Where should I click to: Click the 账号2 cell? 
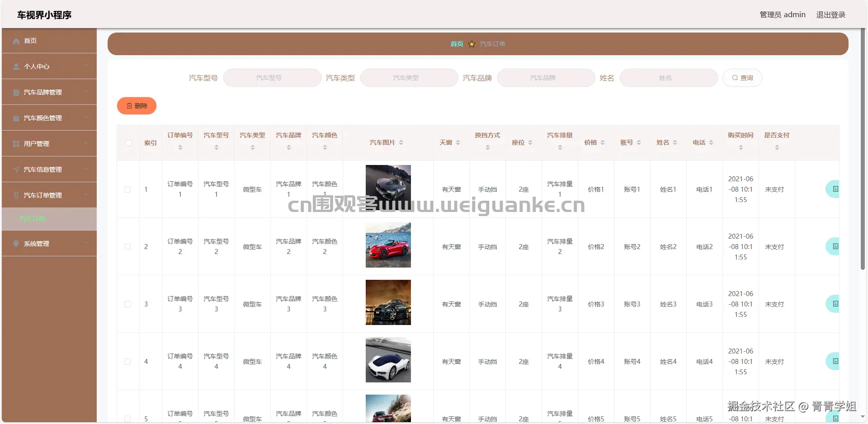(x=632, y=247)
